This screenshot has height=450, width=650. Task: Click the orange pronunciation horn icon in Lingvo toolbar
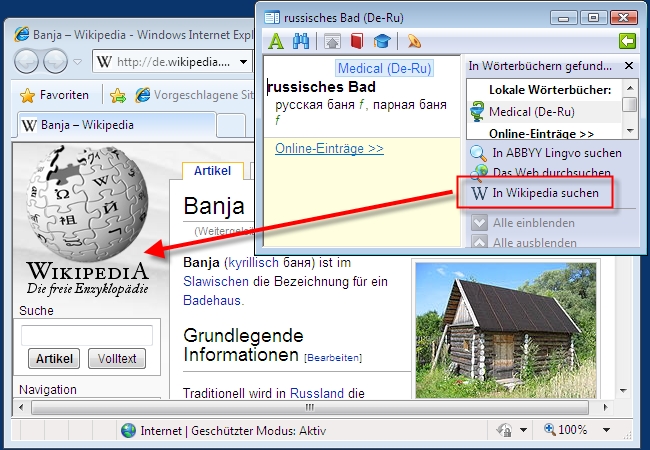click(x=414, y=41)
